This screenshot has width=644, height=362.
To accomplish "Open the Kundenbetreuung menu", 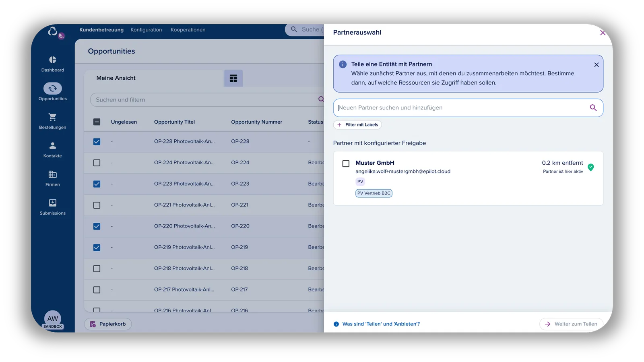I will point(101,30).
